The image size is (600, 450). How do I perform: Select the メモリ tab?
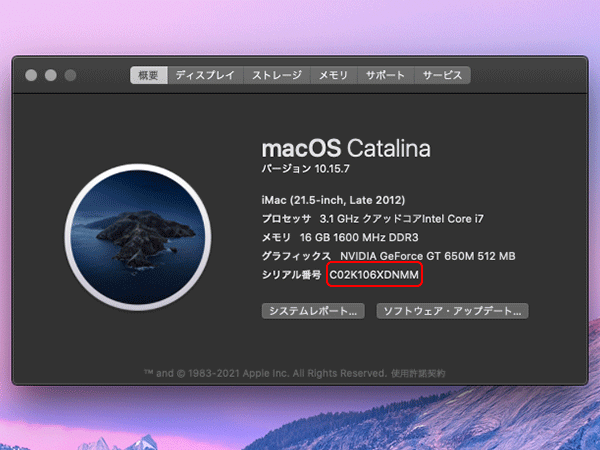pos(334,75)
